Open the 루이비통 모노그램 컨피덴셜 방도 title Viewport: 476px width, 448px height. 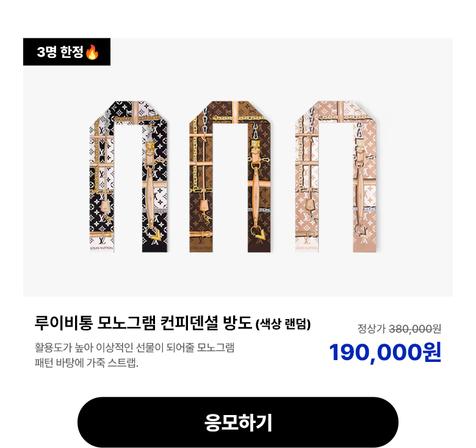pos(143,323)
